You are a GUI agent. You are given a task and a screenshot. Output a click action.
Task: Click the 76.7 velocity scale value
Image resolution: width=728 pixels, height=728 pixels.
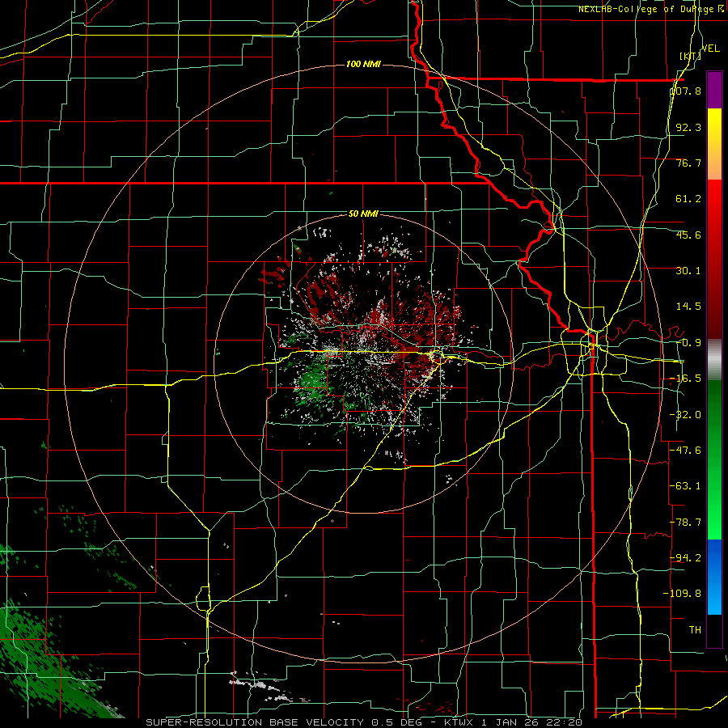pos(688,163)
